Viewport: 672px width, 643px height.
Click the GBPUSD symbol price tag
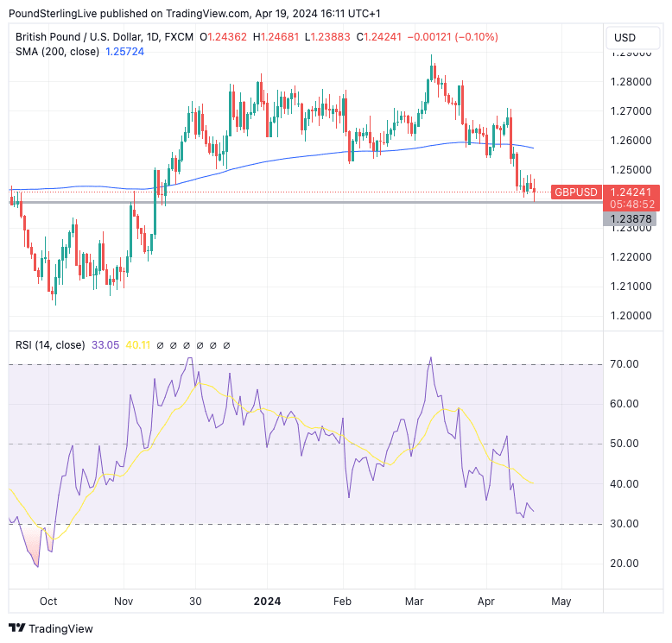tap(574, 192)
